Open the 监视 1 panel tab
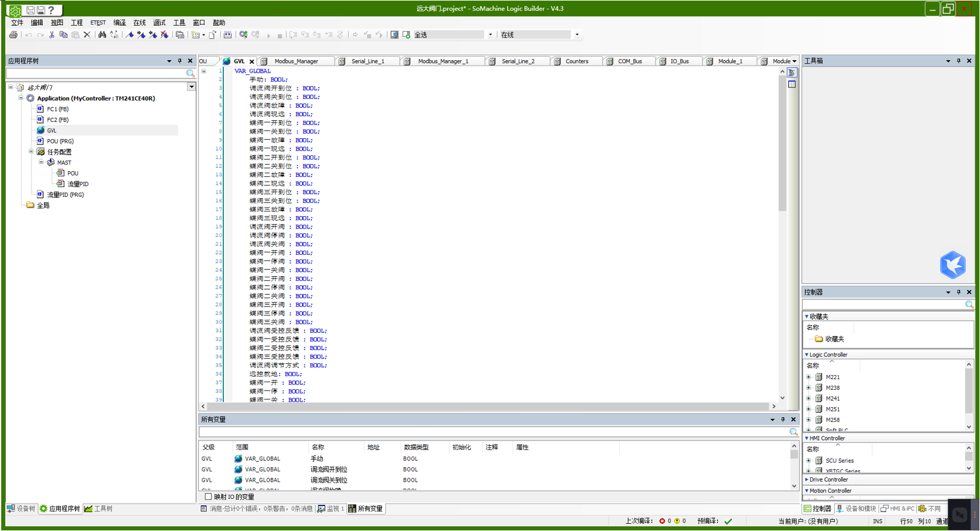 (331, 509)
